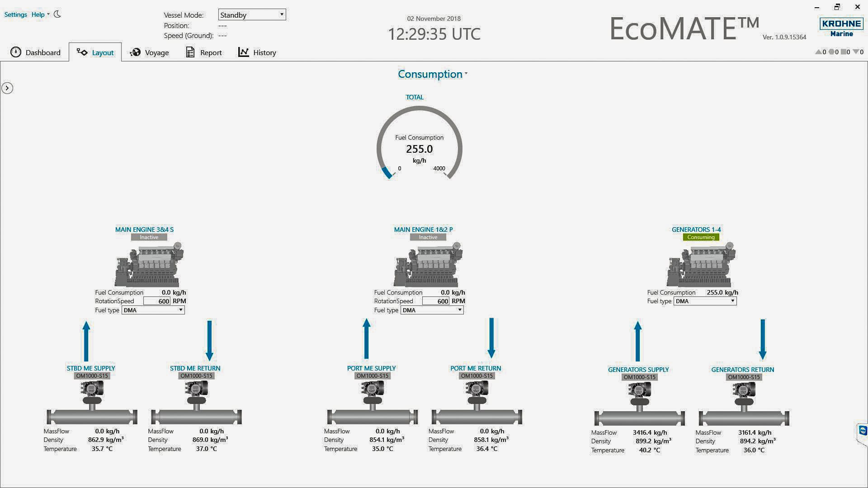This screenshot has width=868, height=488.
Task: Click the TeamViewer icon at screen edge
Action: (x=863, y=432)
